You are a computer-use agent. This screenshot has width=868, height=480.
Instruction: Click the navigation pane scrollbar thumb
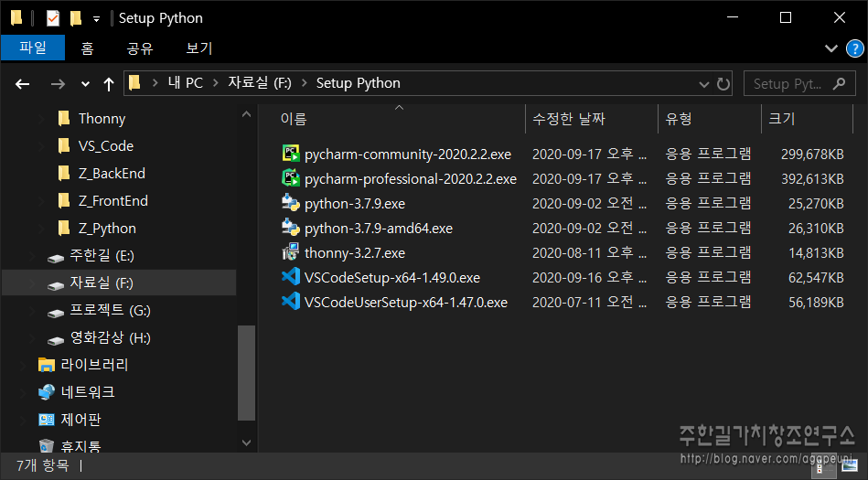[246, 373]
